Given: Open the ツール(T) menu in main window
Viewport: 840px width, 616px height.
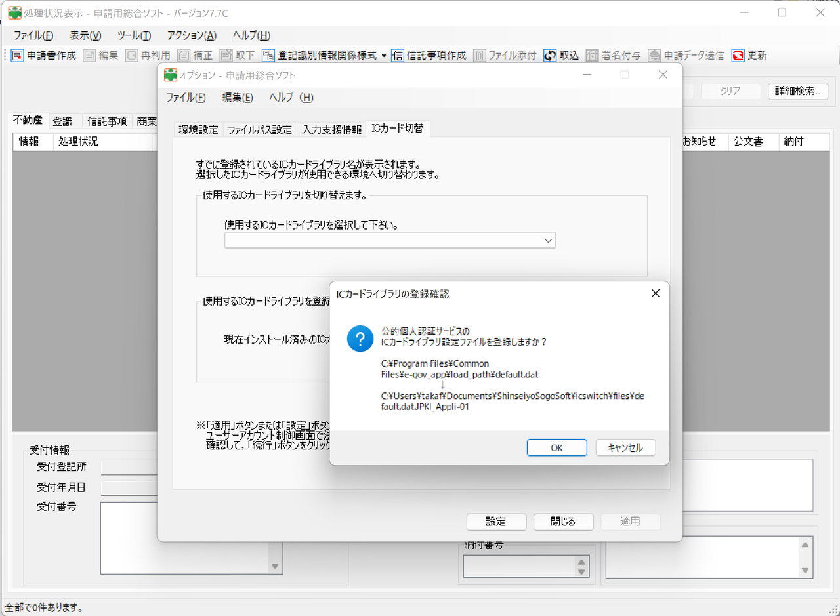Looking at the screenshot, I should pyautogui.click(x=134, y=35).
